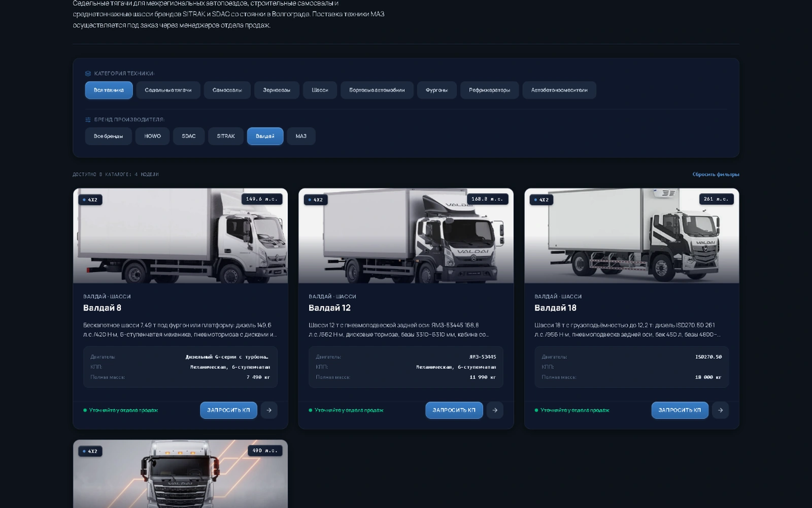The width and height of the screenshot is (812, 508).
Task: Filter by Рефрижераторы category
Action: pos(489,90)
